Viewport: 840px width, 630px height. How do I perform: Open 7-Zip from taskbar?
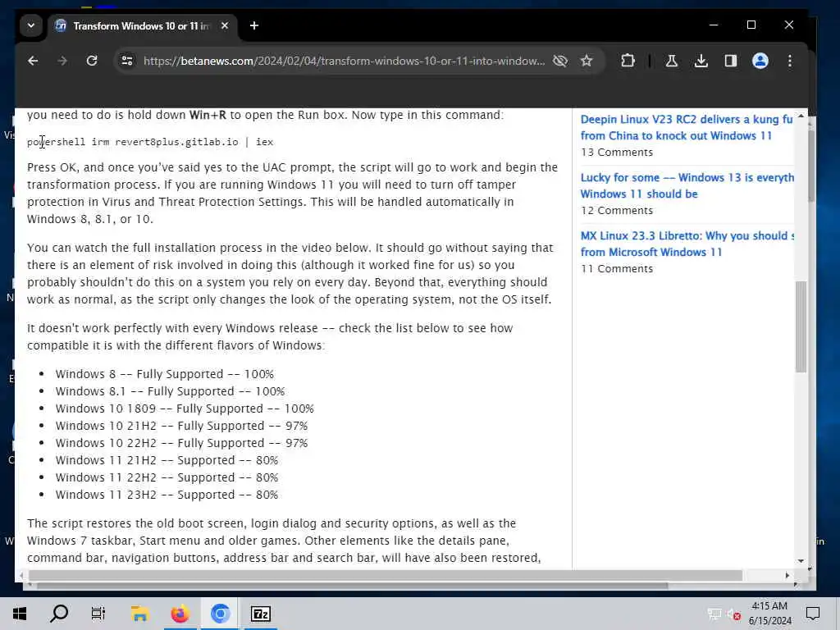[x=260, y=614]
